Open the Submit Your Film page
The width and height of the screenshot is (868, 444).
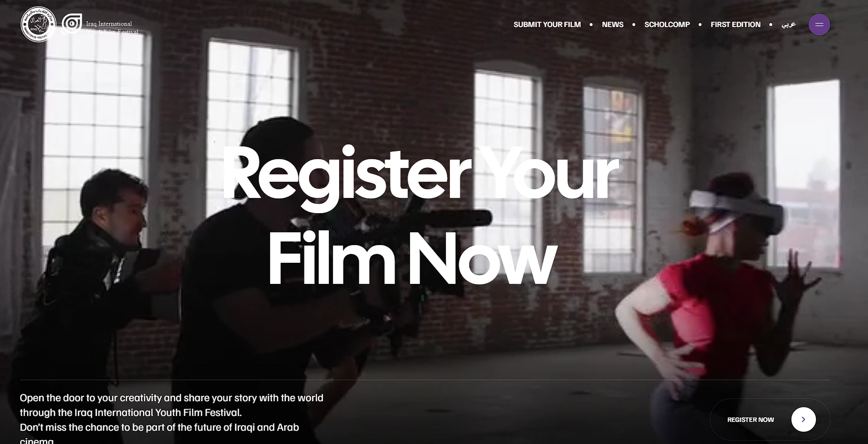(547, 25)
